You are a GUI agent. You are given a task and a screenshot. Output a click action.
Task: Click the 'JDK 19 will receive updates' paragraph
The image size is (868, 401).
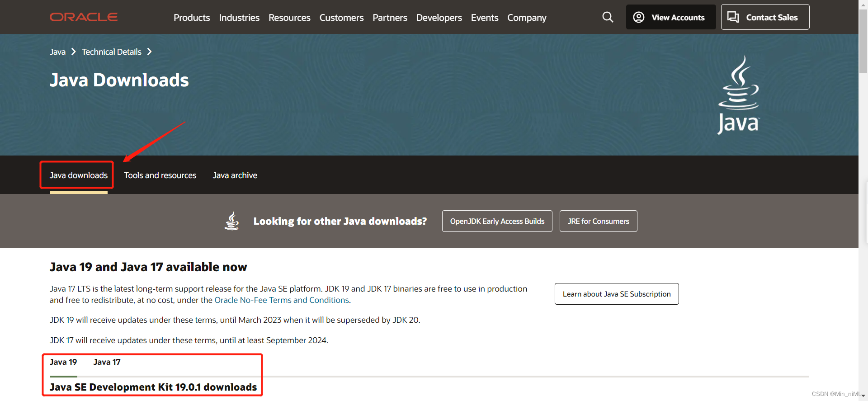pyautogui.click(x=235, y=320)
